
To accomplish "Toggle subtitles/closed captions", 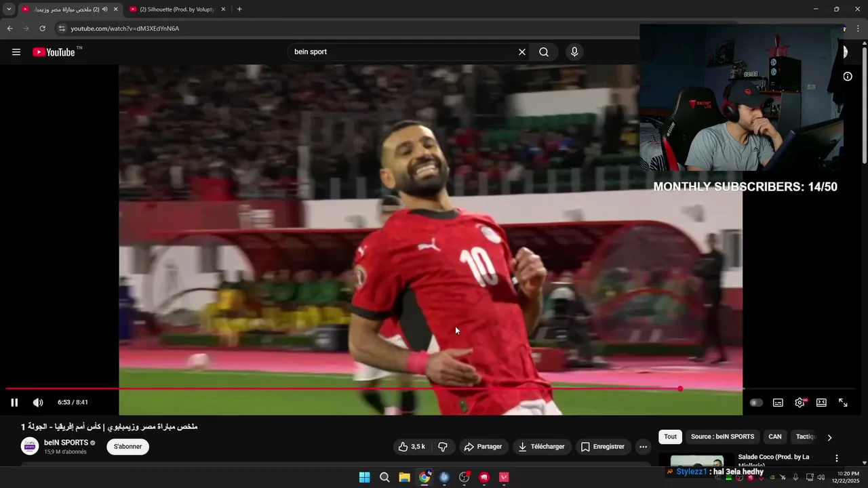I will point(778,403).
